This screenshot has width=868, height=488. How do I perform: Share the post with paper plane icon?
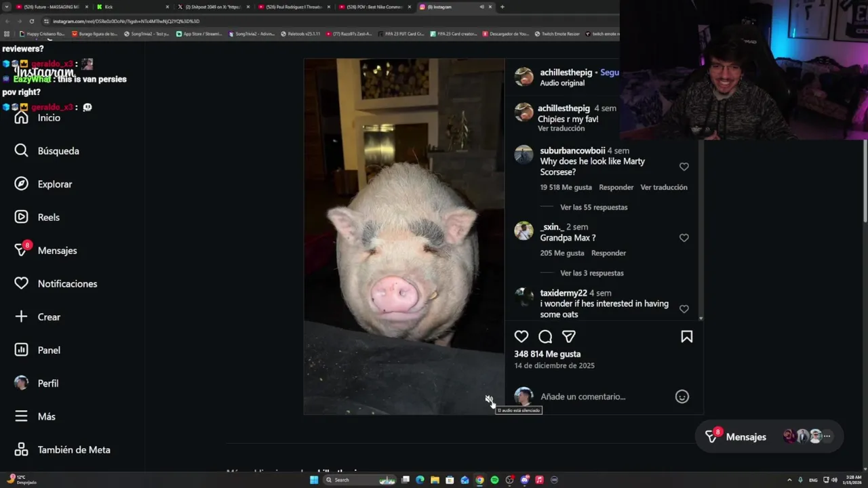click(x=569, y=337)
